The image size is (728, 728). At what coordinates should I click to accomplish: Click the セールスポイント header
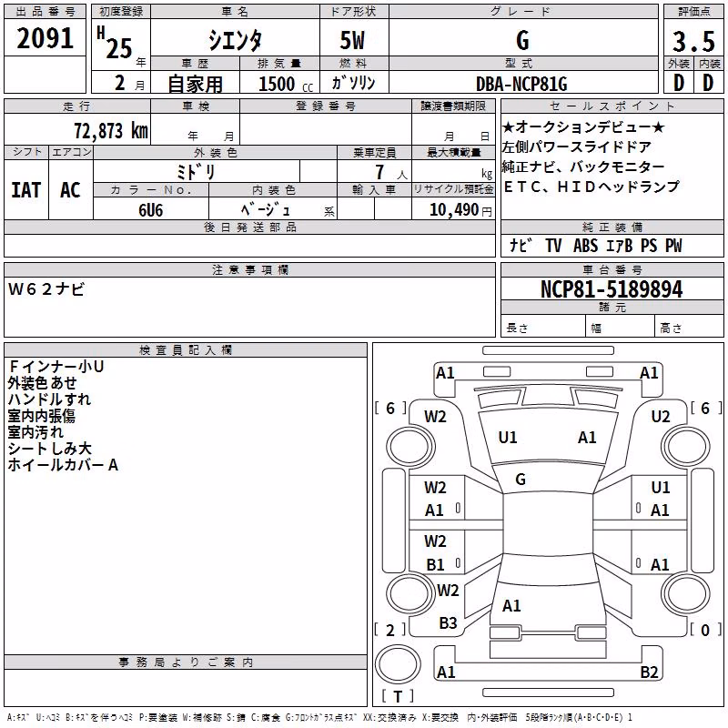pos(612,106)
